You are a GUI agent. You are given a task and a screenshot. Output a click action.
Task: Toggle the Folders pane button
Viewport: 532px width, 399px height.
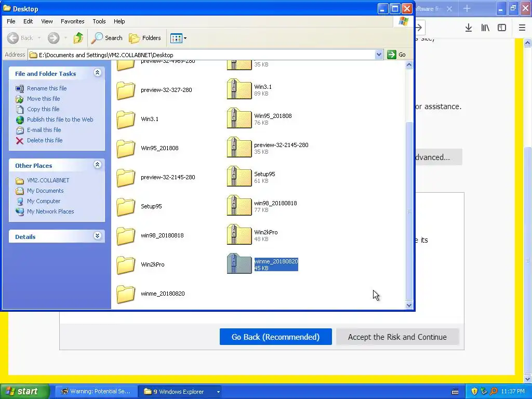point(144,38)
